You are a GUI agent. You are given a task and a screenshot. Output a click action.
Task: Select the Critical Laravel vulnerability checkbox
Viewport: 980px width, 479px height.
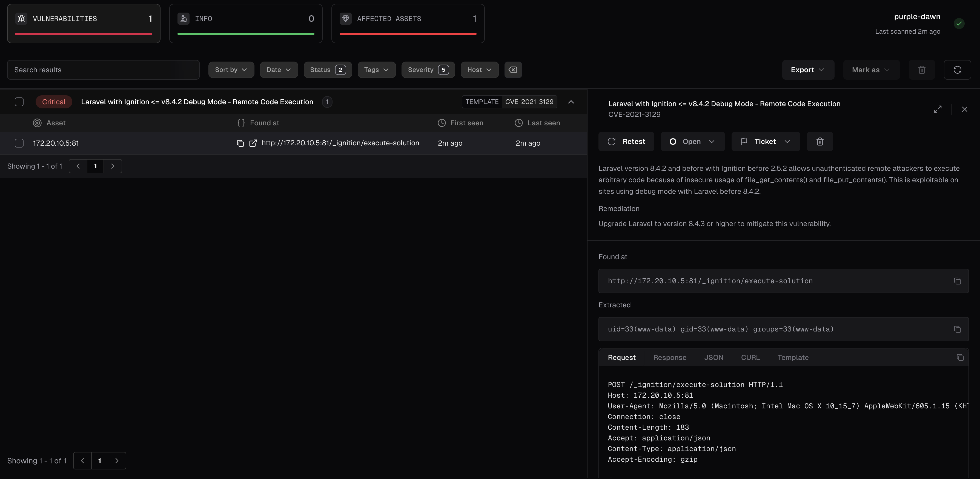coord(19,102)
